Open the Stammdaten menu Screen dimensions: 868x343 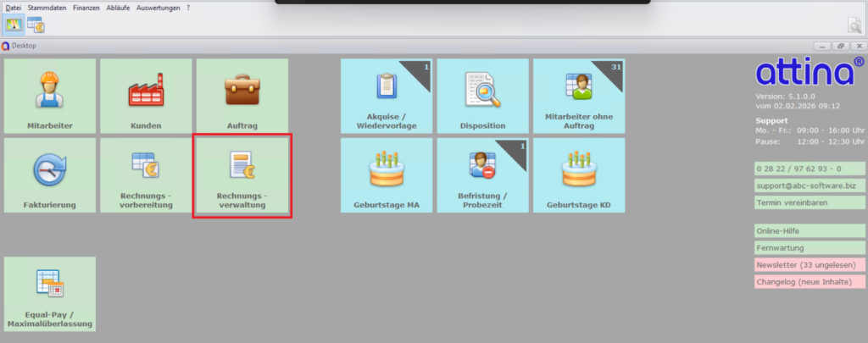(47, 8)
